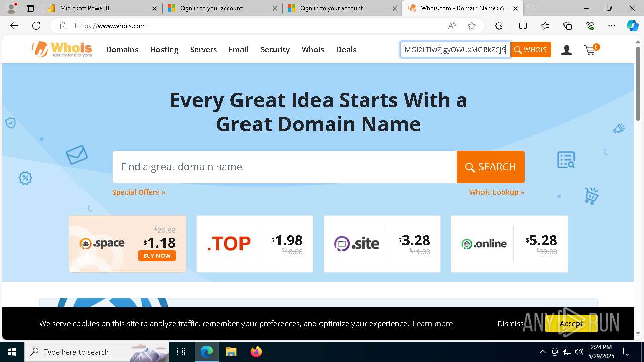
Task: Open the Windows Start menu
Action: [12, 352]
